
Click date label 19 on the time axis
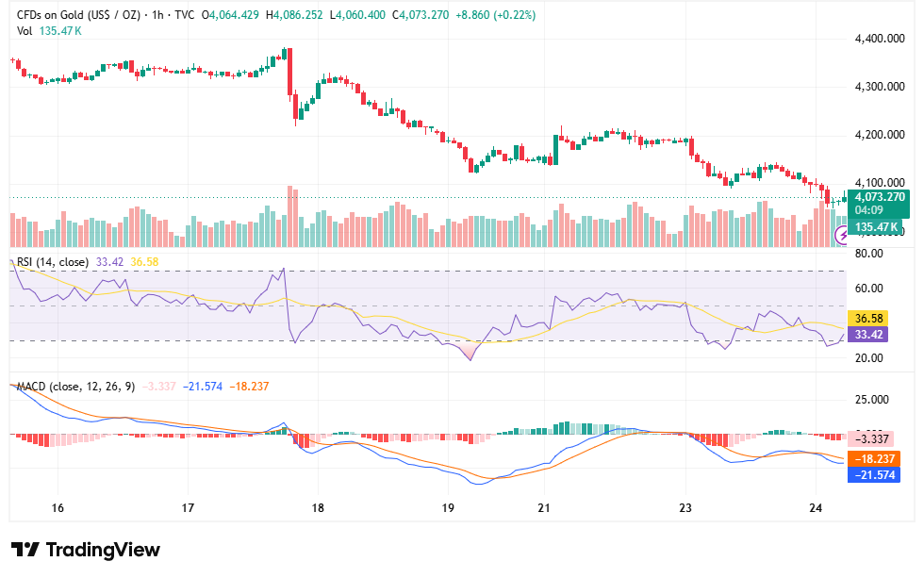(448, 508)
